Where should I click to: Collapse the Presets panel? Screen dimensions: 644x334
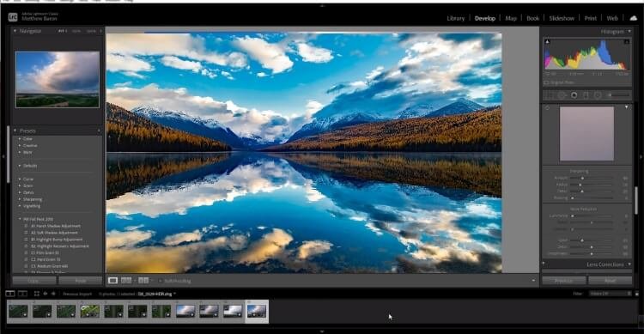15,131
